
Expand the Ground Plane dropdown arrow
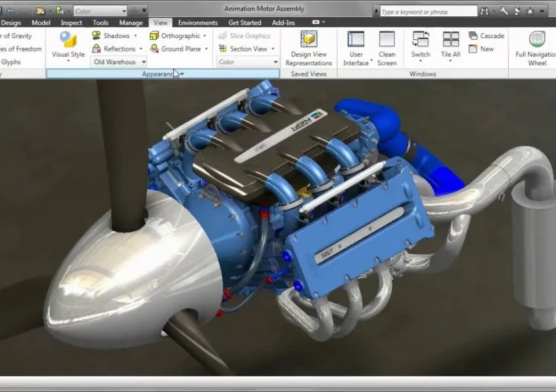pos(206,49)
